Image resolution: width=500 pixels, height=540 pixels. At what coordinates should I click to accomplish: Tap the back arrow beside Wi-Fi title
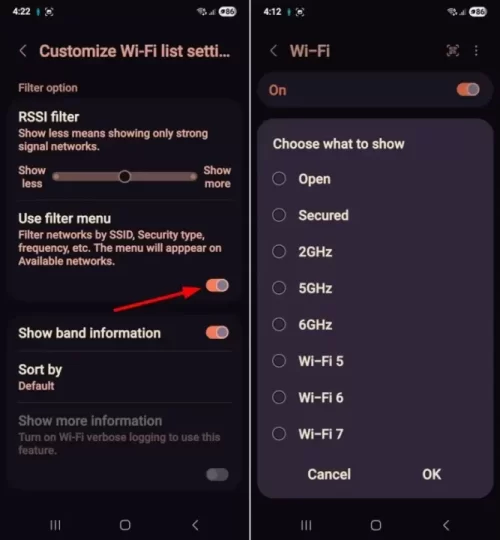pyautogui.click(x=274, y=51)
